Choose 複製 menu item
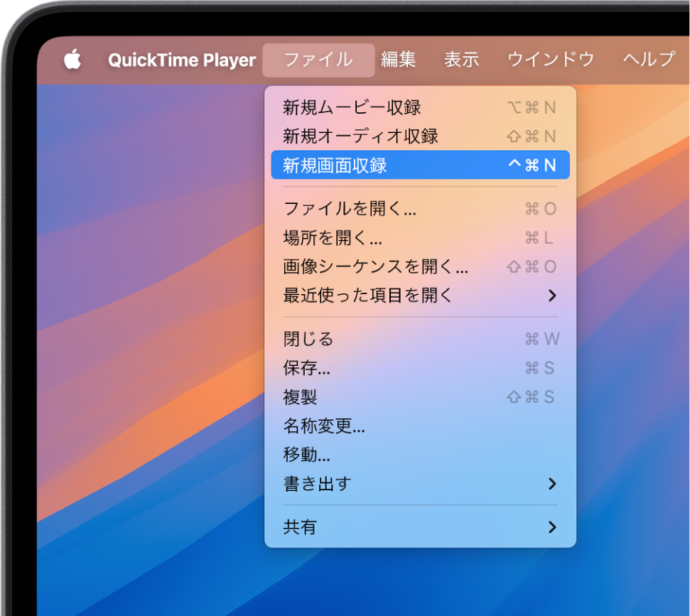Viewport: 690px width, 616px height. point(301,397)
